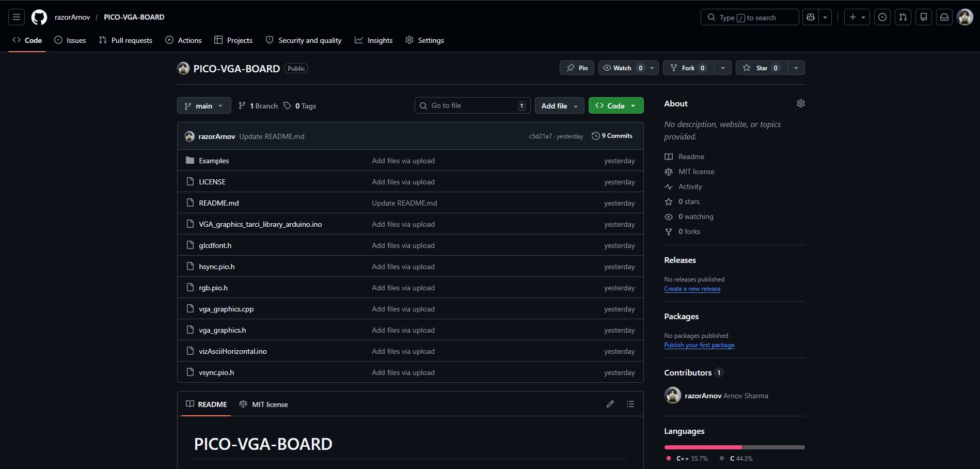Open About settings gear icon
The width and height of the screenshot is (980, 469).
point(801,103)
